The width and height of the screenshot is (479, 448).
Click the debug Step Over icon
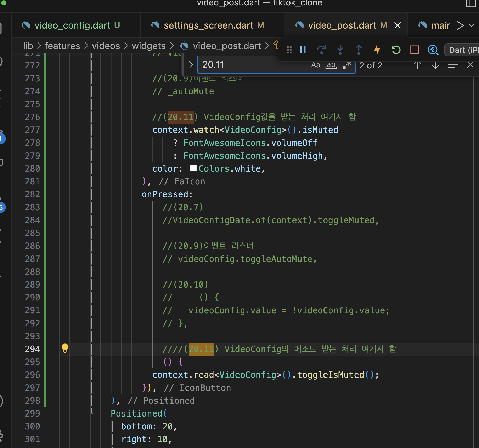pos(321,50)
